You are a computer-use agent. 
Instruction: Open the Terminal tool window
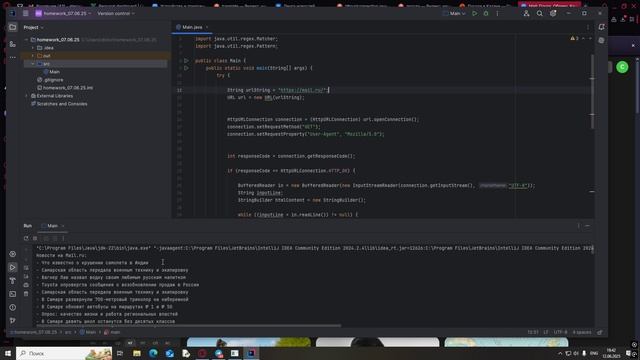(13, 294)
